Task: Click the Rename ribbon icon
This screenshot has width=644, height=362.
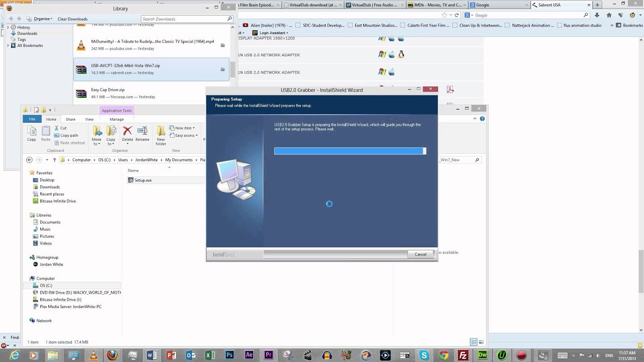Action: (142, 131)
